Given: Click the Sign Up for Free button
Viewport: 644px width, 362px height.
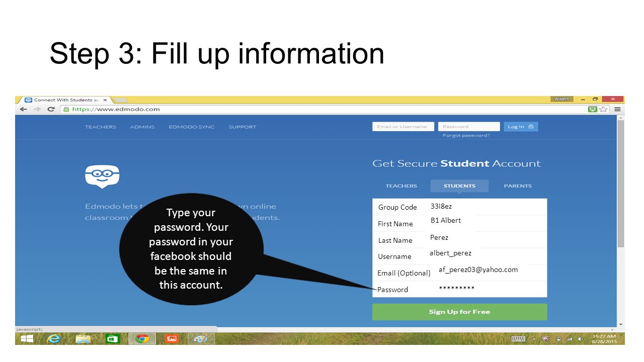Looking at the screenshot, I should pyautogui.click(x=459, y=312).
